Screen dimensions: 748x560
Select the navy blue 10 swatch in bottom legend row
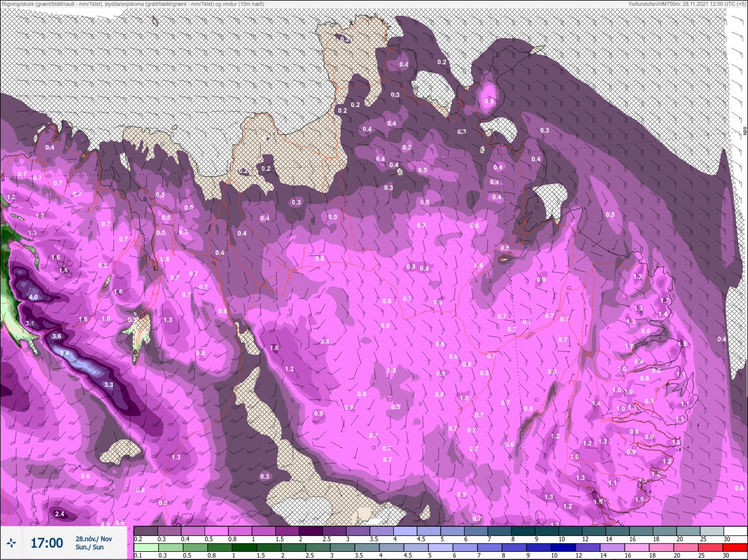(x=563, y=547)
